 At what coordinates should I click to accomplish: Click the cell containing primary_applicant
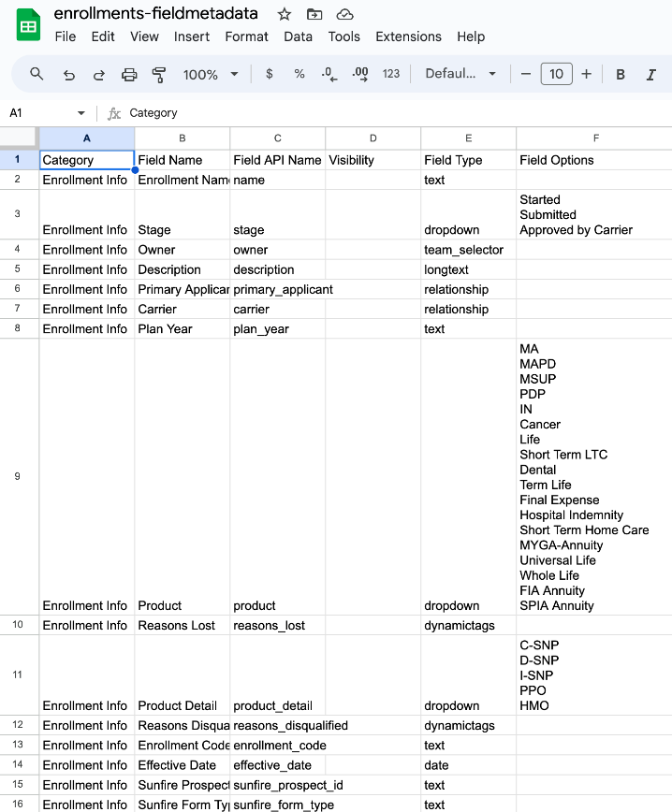[x=278, y=289]
